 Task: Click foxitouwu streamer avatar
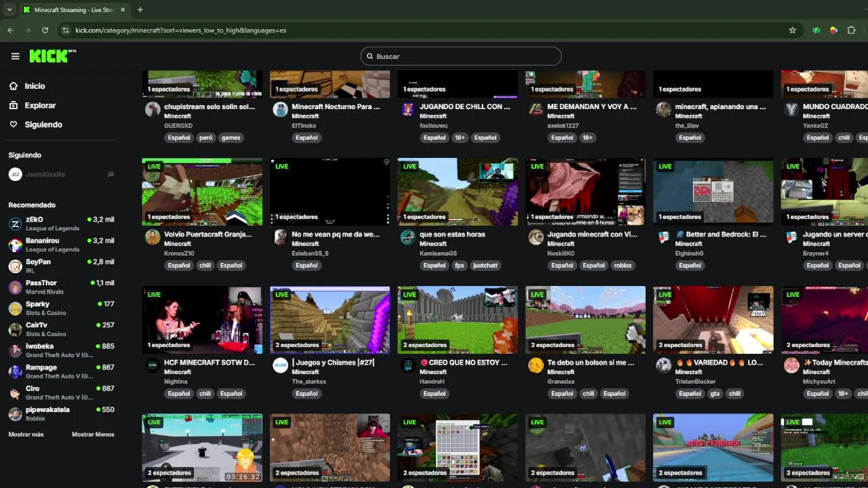point(408,110)
